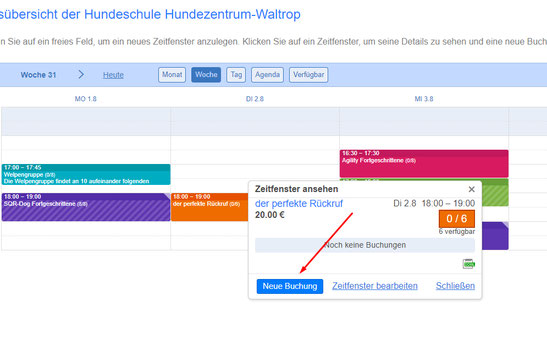Viewport: 547px width, 361px height.
Task: Jump to Heute link
Action: tap(113, 75)
